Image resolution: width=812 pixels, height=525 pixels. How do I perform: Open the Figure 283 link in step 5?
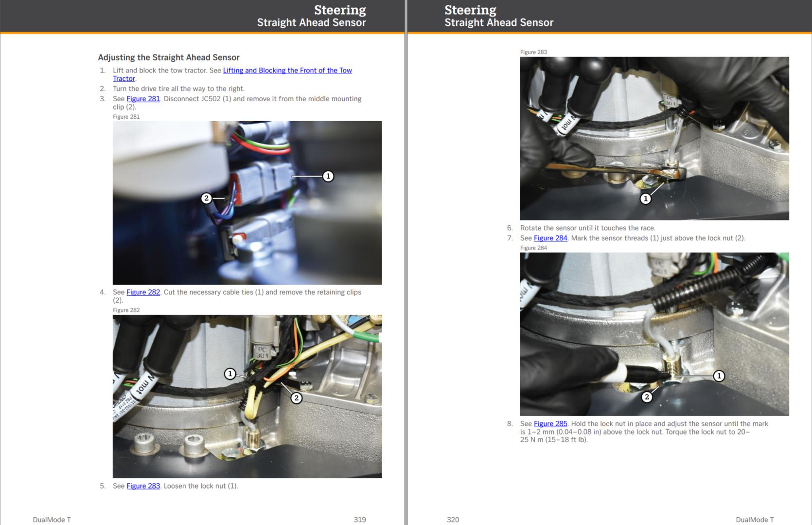tap(143, 486)
